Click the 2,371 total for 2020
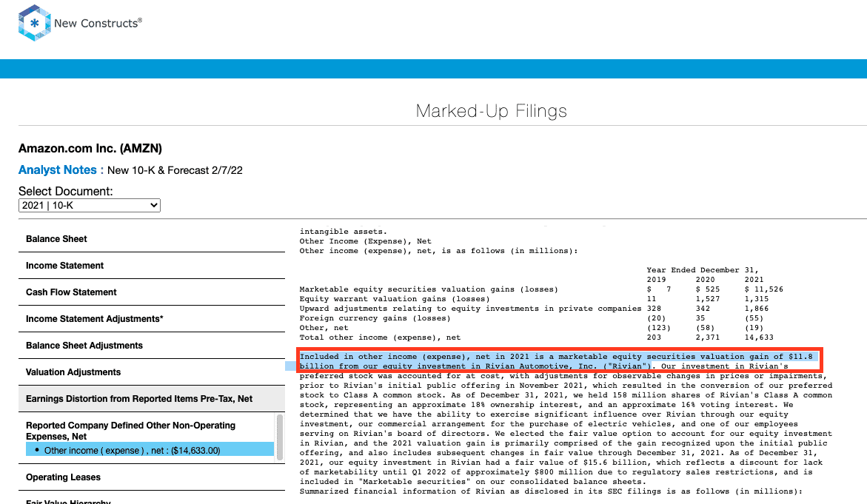 [708, 337]
